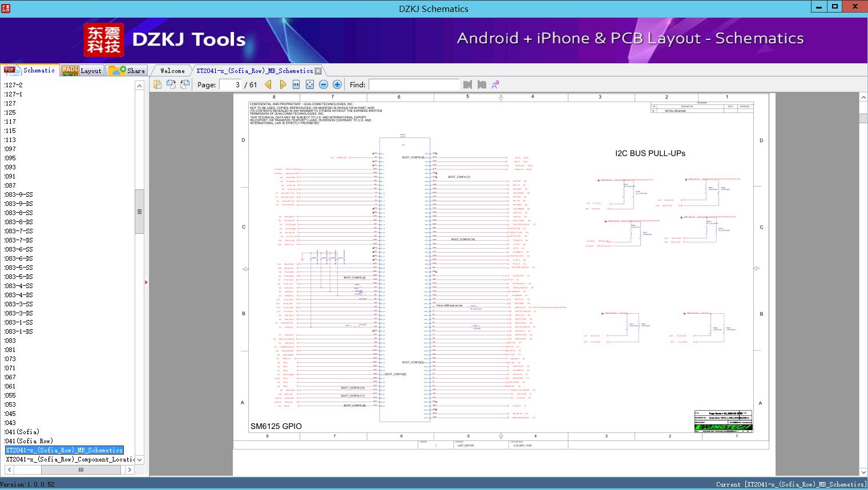Zoom in with the plus icon

[337, 84]
